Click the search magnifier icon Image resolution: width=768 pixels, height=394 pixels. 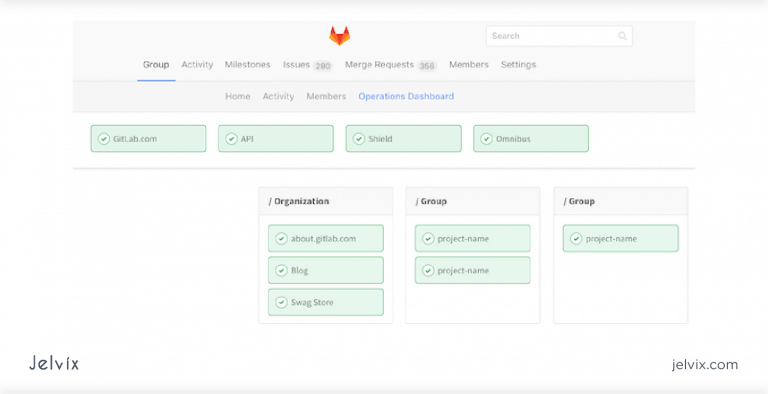622,36
